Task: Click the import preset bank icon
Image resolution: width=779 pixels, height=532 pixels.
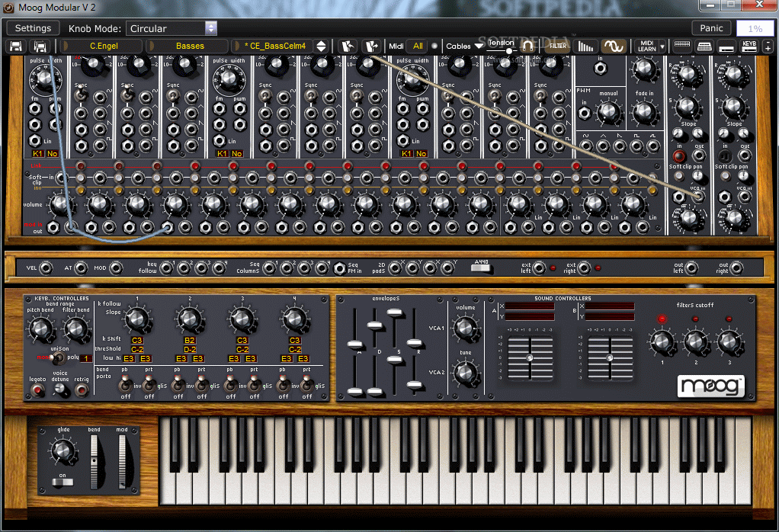Action: [348, 46]
